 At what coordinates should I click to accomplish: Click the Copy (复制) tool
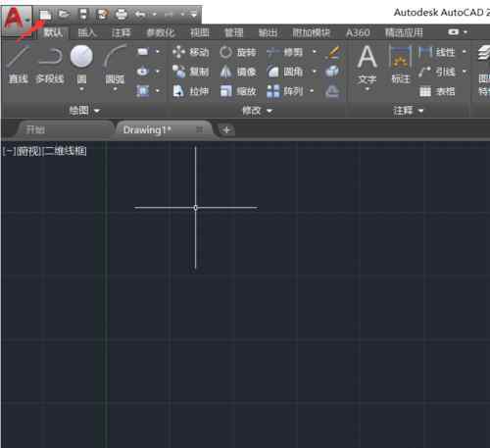(191, 72)
